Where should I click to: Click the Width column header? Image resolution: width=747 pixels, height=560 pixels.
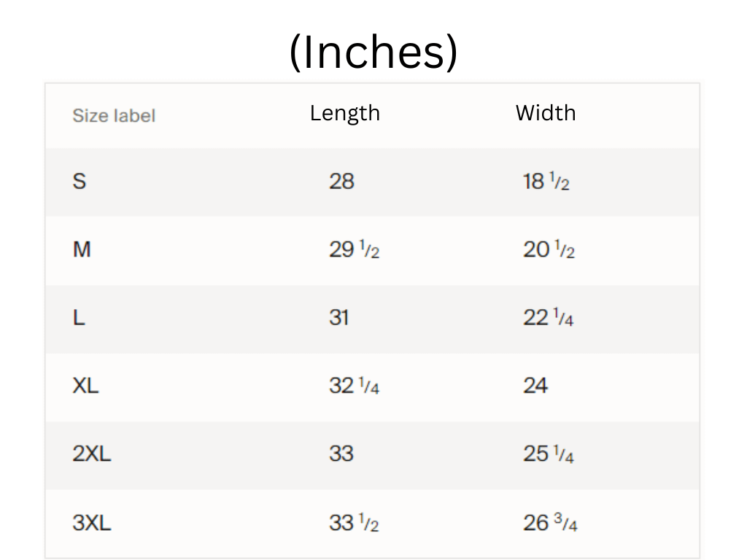pos(545,113)
